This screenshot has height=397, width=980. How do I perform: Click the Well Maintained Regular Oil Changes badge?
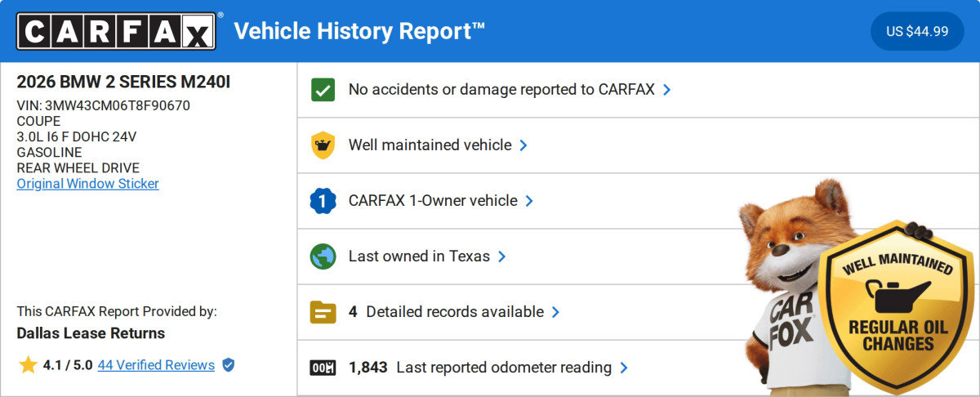pyautogui.click(x=897, y=306)
